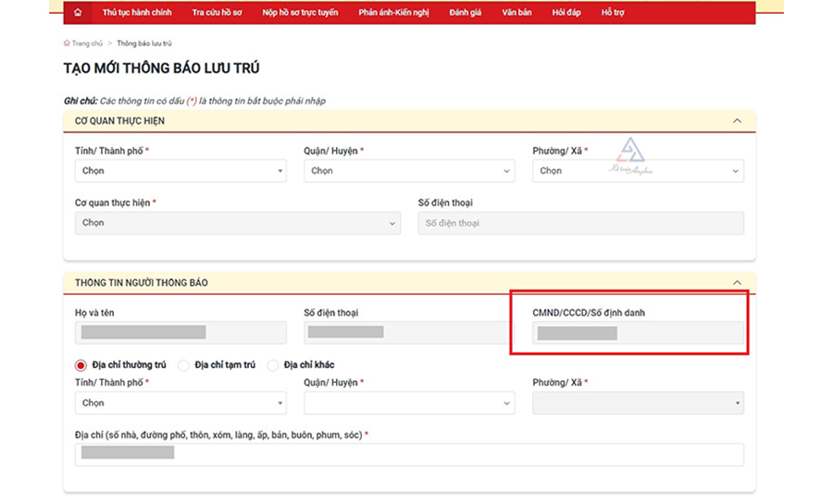This screenshot has width=833, height=504.
Task: Open the top Tỉnh/Thành phố dropdown
Action: pyautogui.click(x=180, y=171)
